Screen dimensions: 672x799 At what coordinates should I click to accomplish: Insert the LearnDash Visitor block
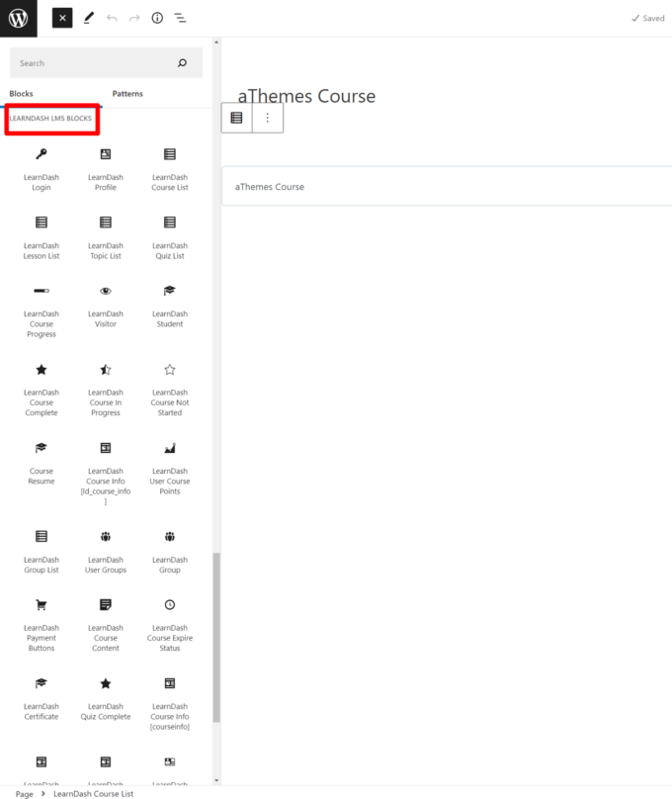click(106, 307)
